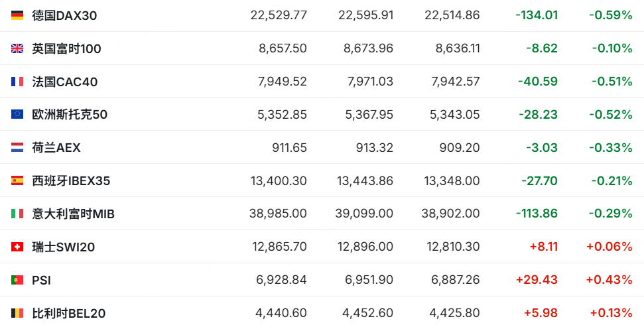
Task: Click the European Union flag icon
Action: tap(17, 114)
